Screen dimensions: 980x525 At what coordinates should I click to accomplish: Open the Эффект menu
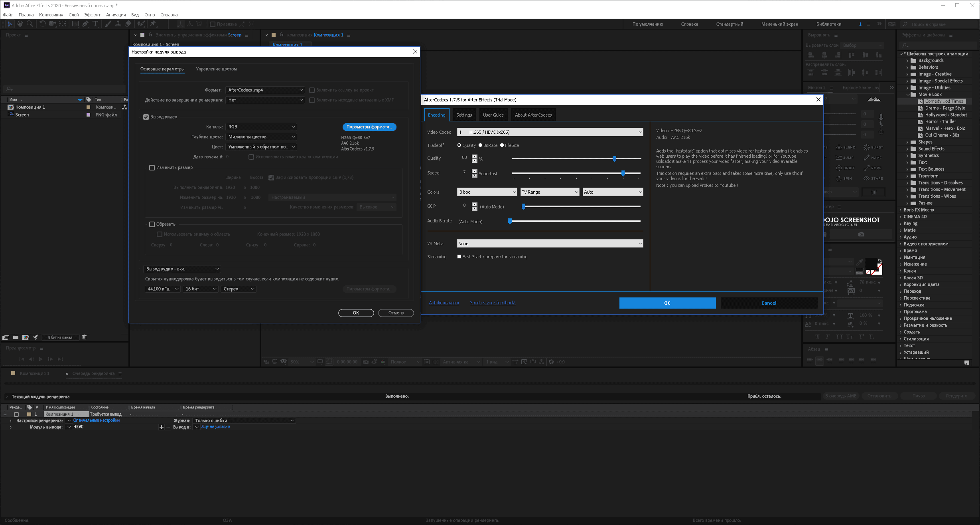click(x=92, y=15)
